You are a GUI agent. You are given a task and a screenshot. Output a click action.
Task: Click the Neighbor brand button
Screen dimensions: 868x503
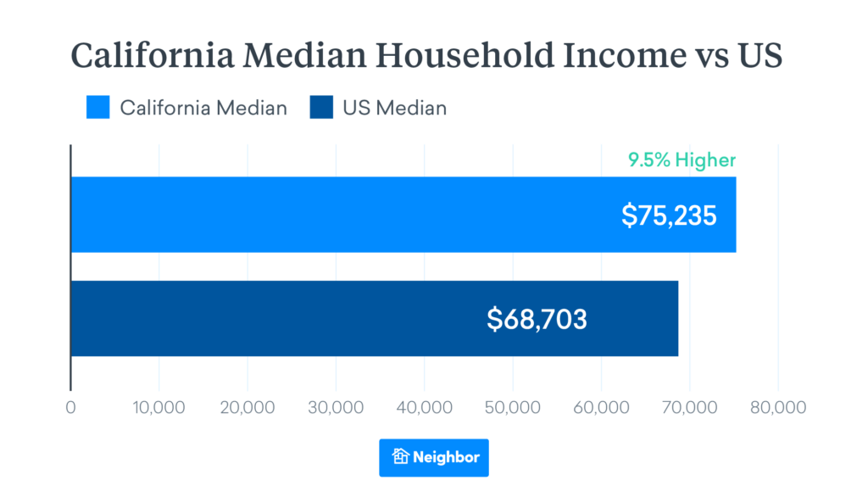434,457
